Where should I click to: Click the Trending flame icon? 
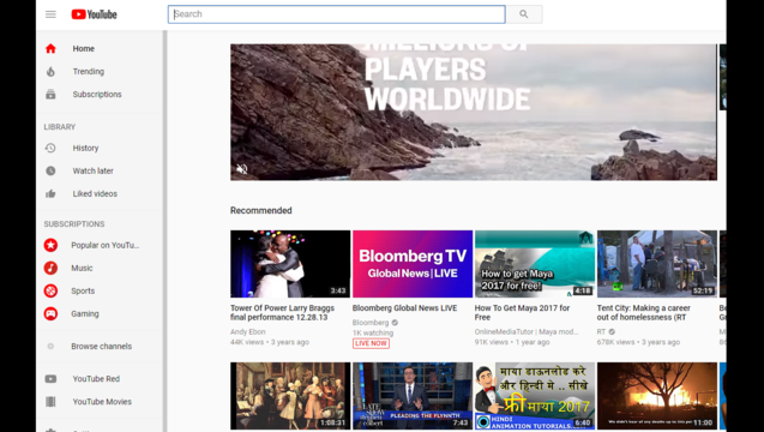coord(51,72)
